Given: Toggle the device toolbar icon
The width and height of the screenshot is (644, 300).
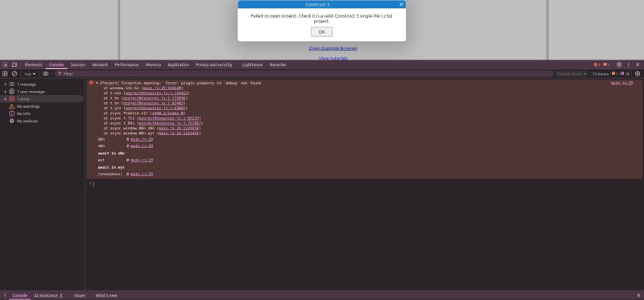Looking at the screenshot, I should 14,65.
